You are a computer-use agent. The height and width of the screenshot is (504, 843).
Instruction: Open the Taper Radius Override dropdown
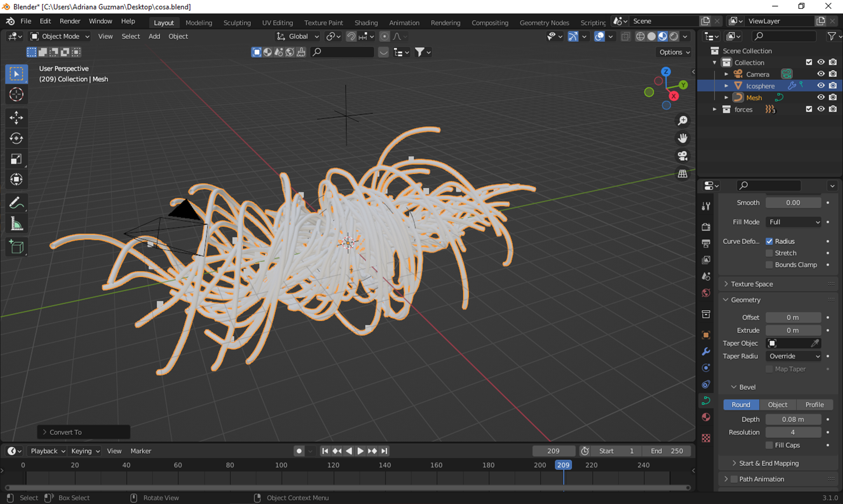(793, 356)
